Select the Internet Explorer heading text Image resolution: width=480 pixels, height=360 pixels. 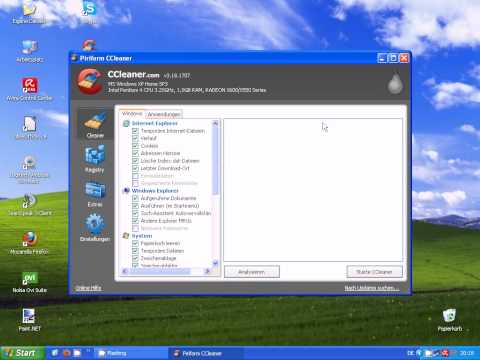155,124
